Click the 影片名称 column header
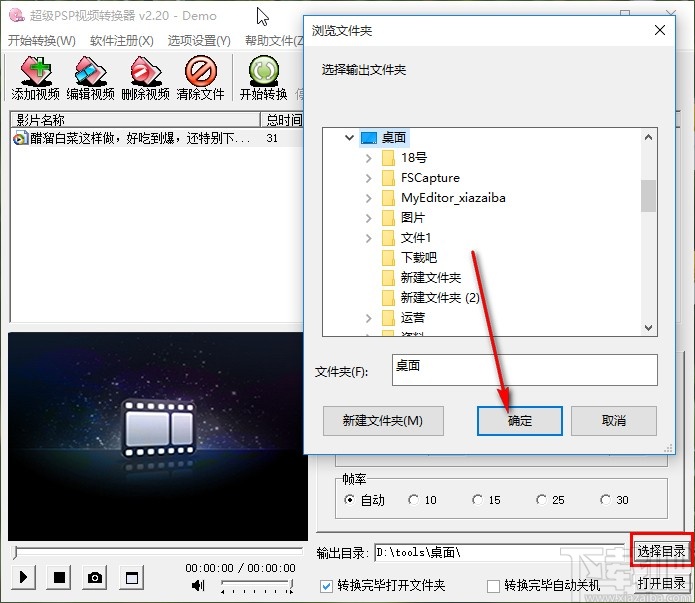The height and width of the screenshot is (603, 695). pyautogui.click(x=135, y=120)
